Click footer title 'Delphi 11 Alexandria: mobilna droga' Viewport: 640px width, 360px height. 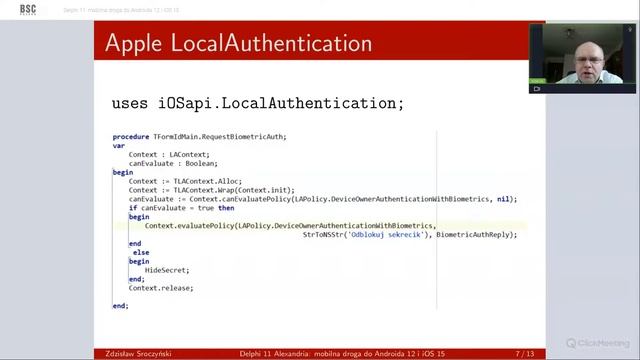click(x=342, y=354)
